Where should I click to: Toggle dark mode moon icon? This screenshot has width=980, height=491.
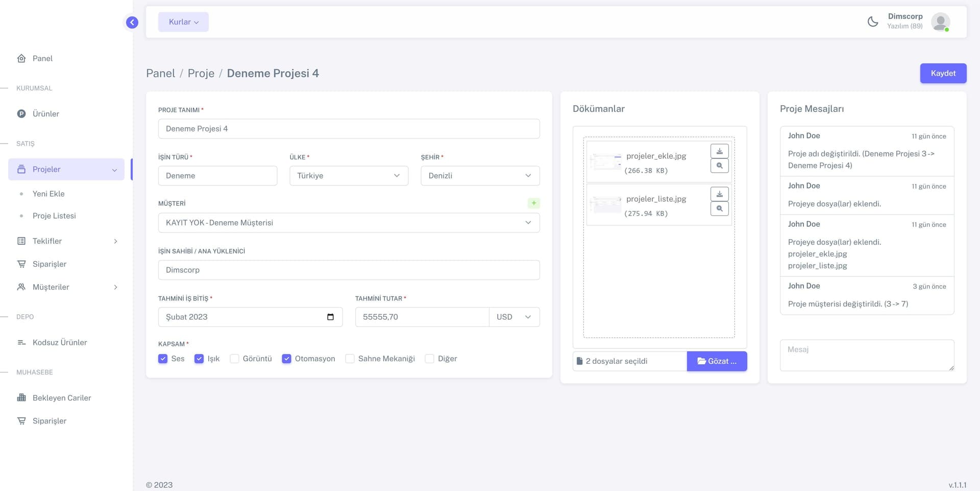(x=873, y=22)
